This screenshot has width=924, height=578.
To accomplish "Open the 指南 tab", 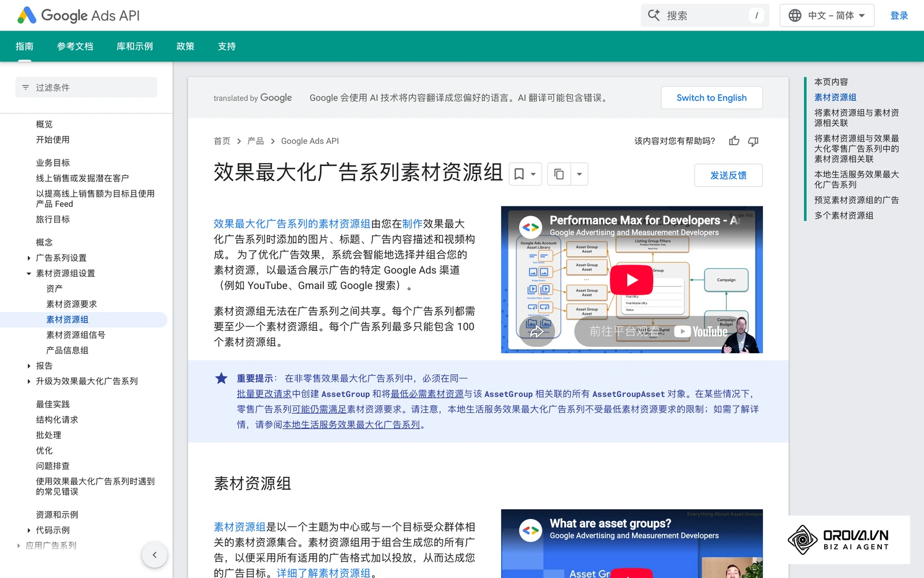I will pos(24,46).
